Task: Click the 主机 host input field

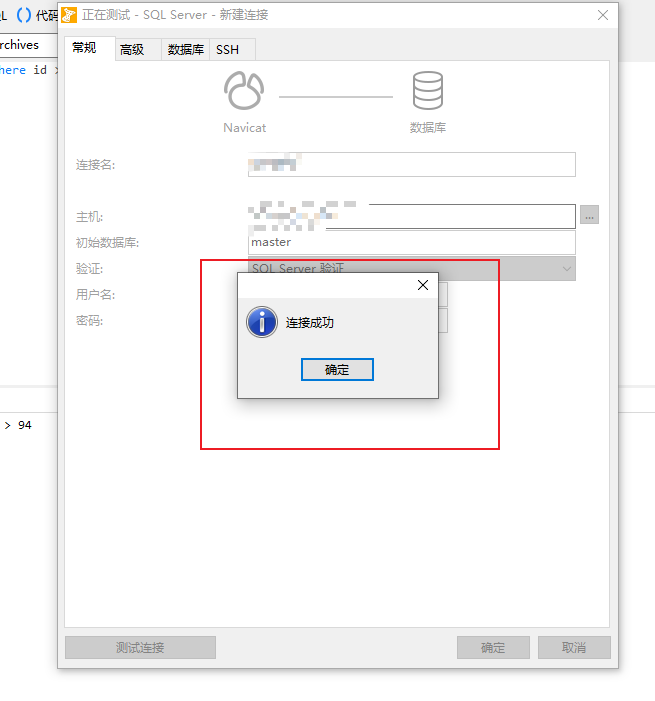Action: [412, 216]
